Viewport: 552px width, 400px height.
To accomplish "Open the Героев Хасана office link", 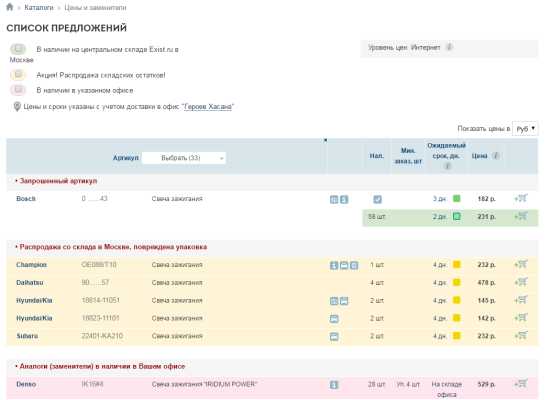I will click(208, 106).
